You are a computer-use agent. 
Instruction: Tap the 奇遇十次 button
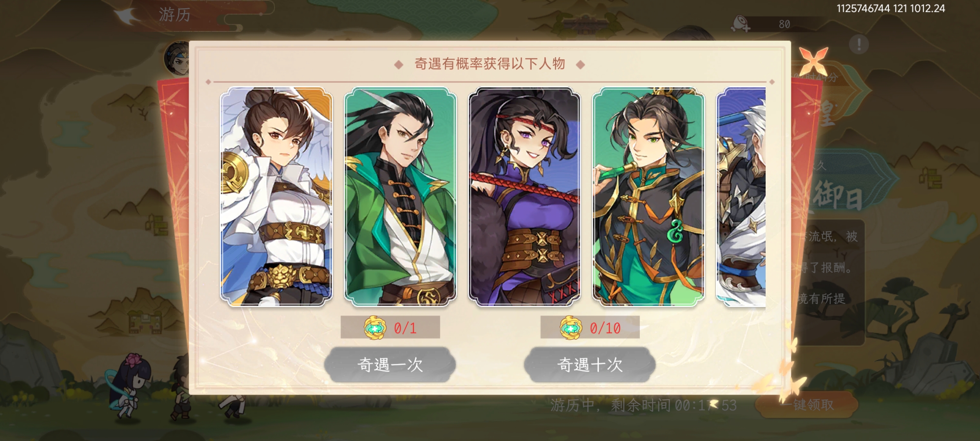tap(590, 365)
